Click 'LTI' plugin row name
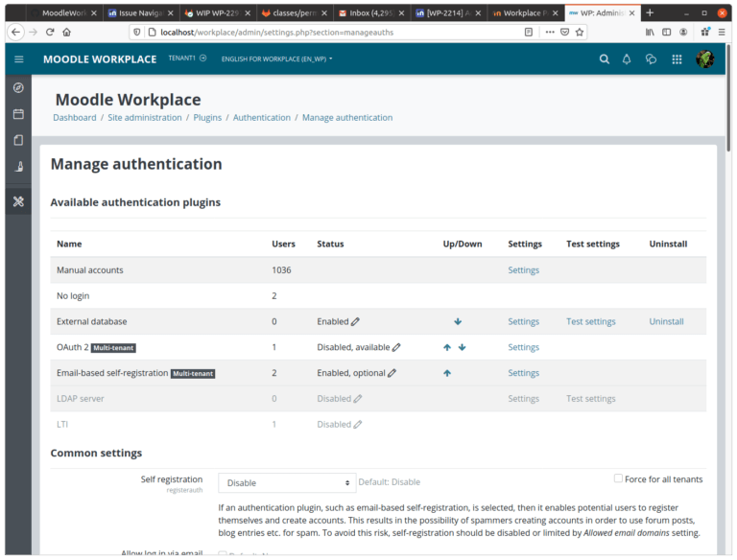Screen dimensions: 737x560 (x=62, y=425)
